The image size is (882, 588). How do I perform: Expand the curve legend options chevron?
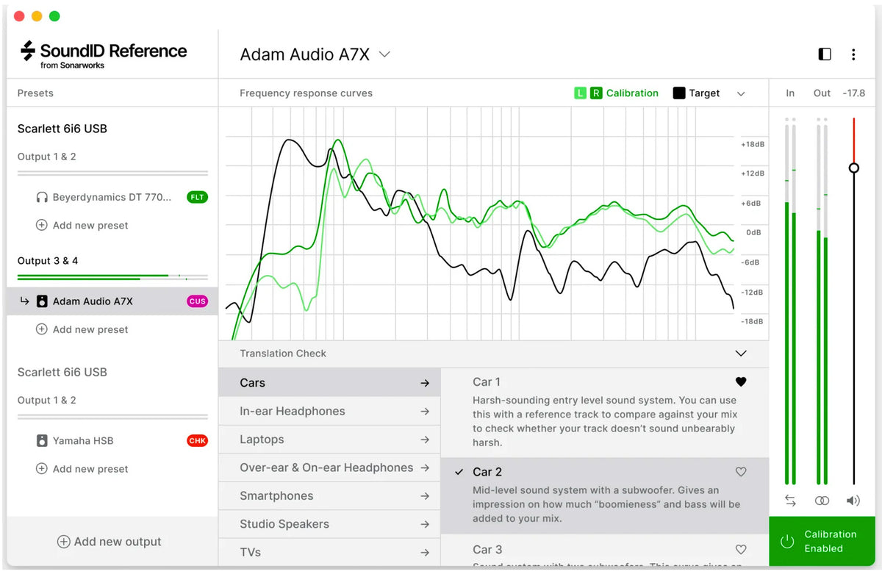tap(741, 93)
